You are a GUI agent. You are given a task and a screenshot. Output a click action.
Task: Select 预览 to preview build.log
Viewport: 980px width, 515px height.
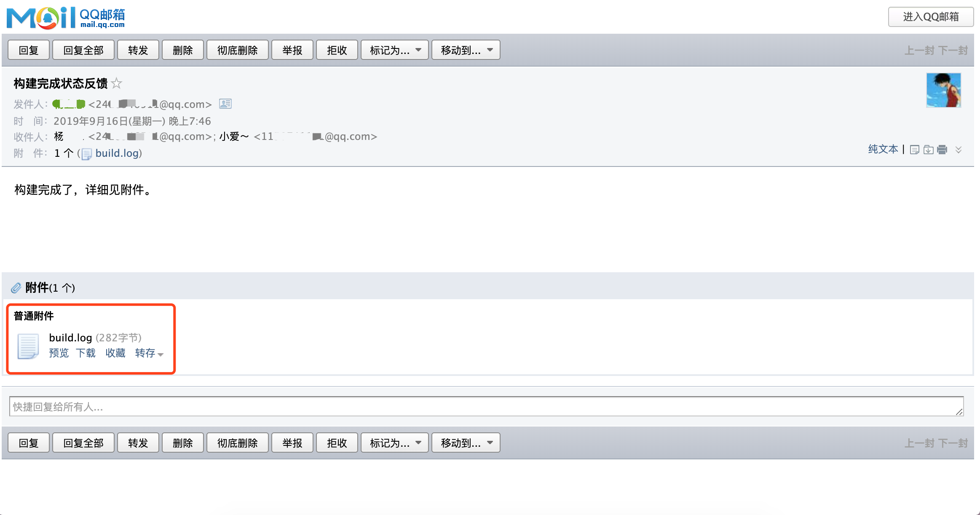click(58, 353)
